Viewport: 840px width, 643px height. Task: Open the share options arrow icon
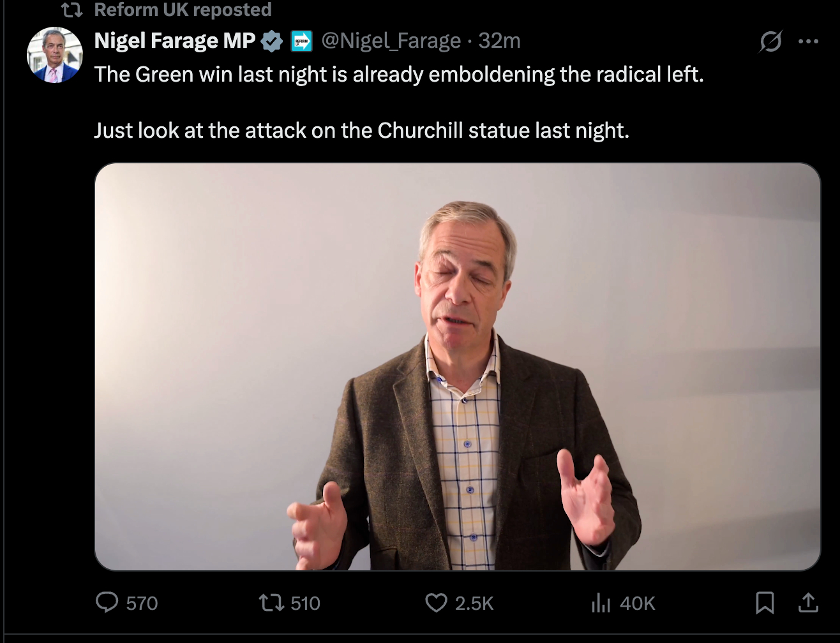tap(808, 603)
